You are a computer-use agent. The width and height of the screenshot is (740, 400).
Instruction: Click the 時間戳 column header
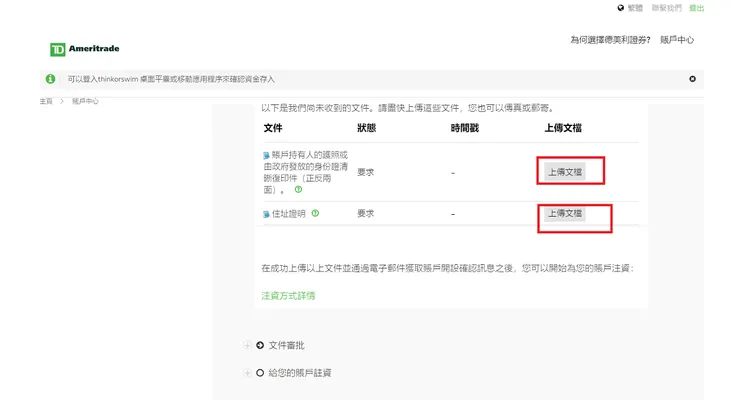coord(465,128)
